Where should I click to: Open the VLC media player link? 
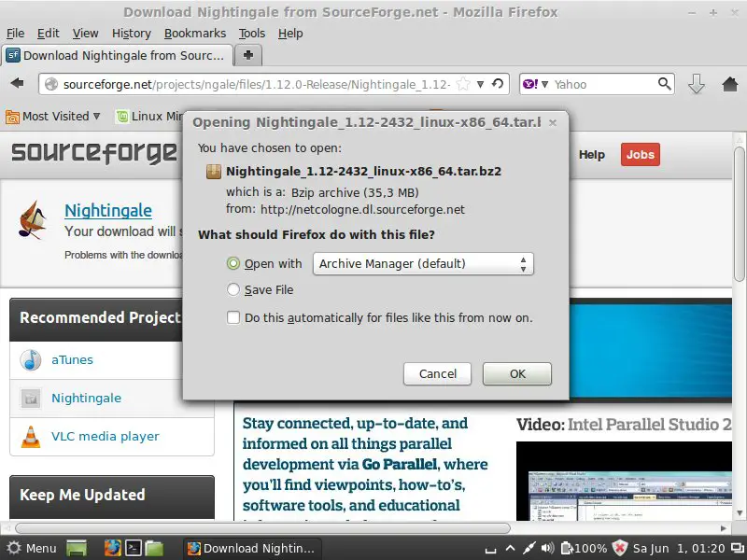(x=106, y=436)
